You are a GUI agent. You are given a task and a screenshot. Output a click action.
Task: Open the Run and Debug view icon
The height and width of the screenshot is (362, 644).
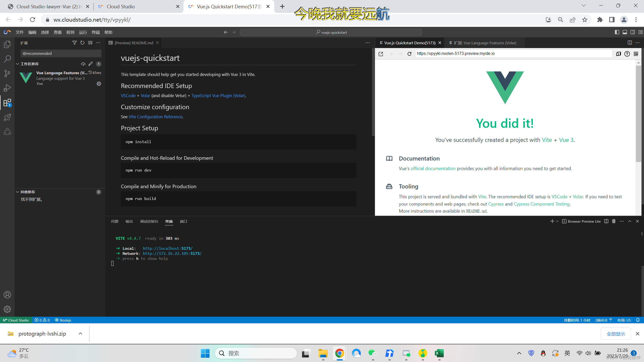click(7, 88)
